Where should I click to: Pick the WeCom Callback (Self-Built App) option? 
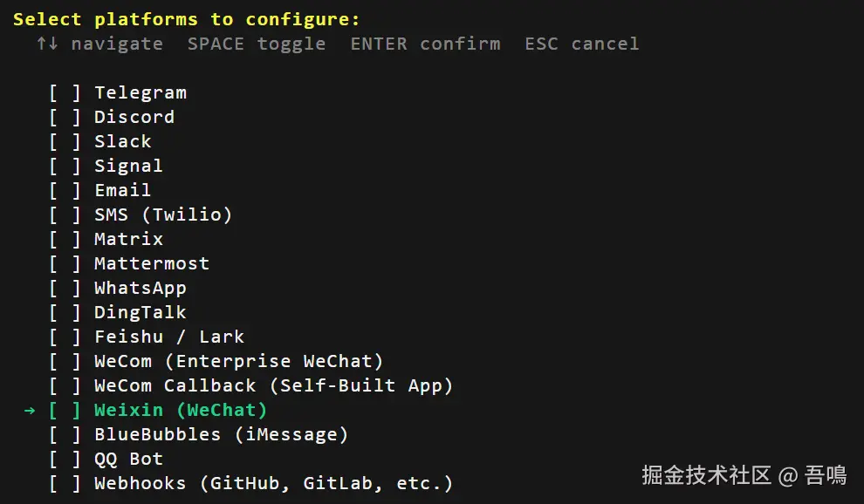click(273, 385)
